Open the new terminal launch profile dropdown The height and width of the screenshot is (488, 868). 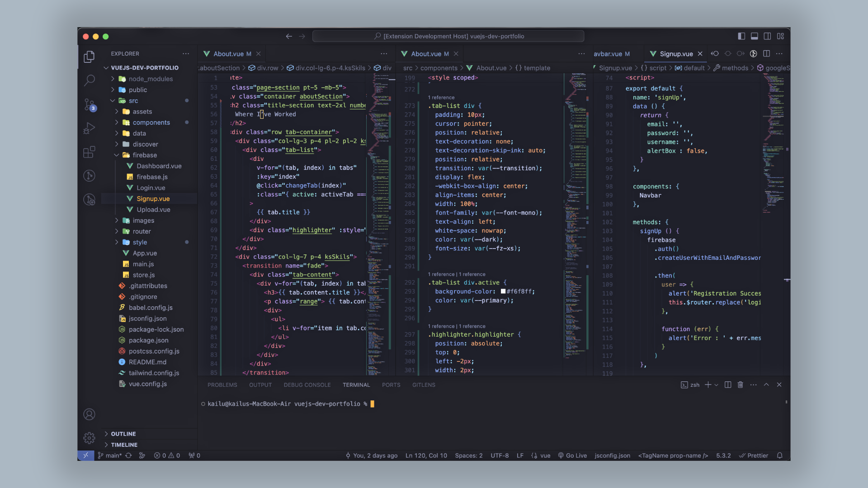pos(716,385)
